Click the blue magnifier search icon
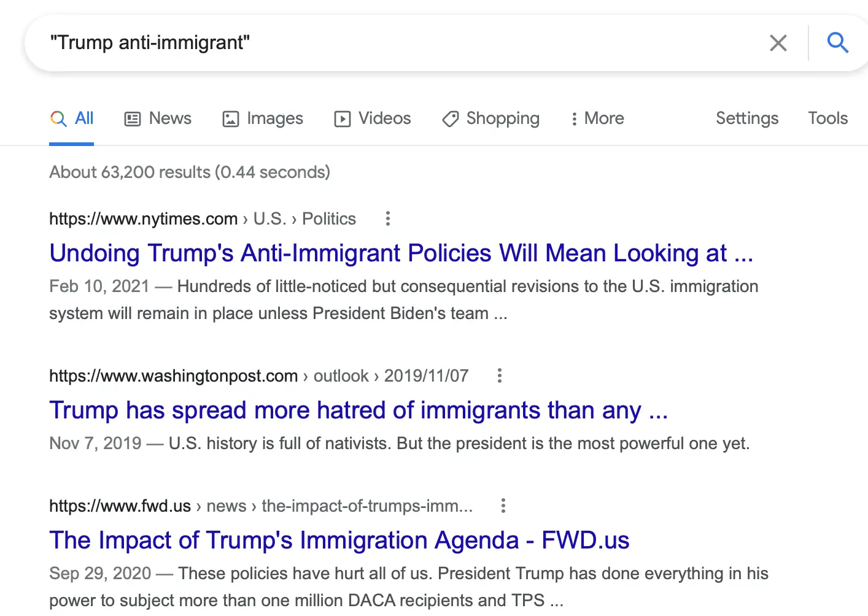This screenshot has width=868, height=616. coord(837,43)
